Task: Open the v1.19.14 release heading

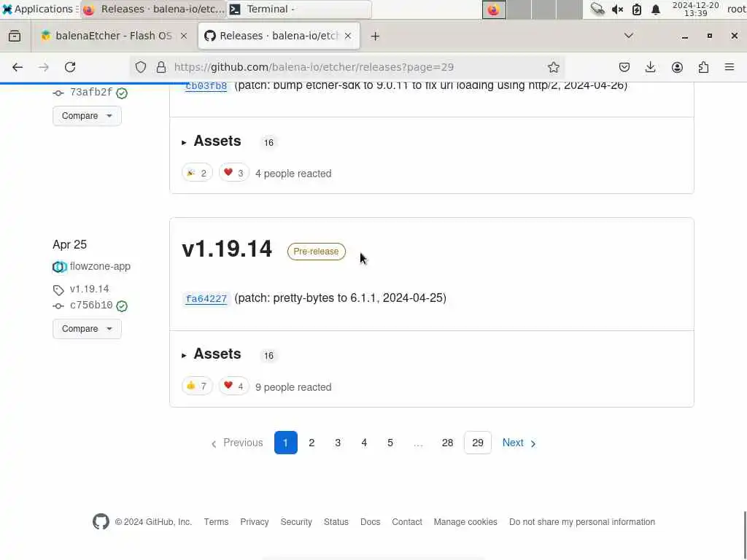Action: point(227,249)
